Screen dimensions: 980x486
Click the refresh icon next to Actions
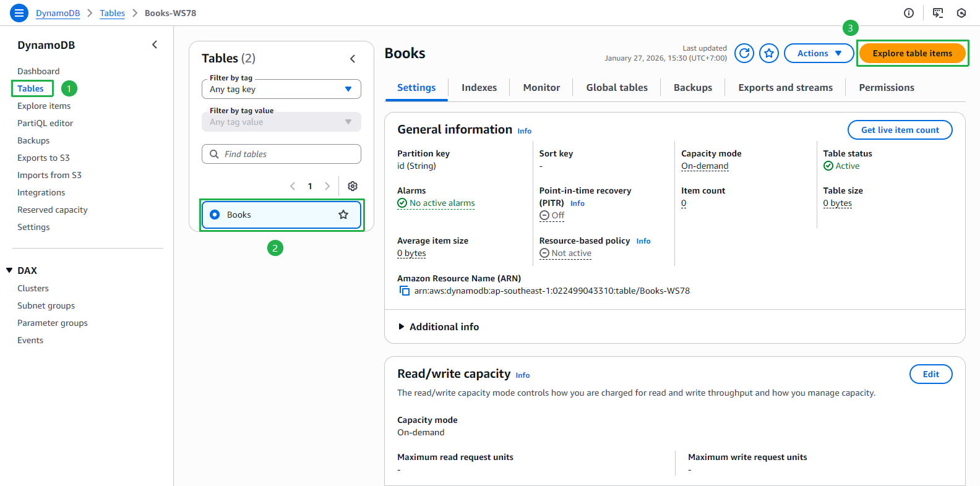[x=744, y=53]
